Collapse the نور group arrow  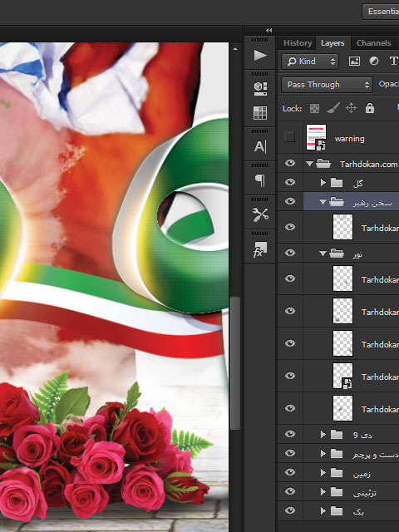(x=323, y=254)
